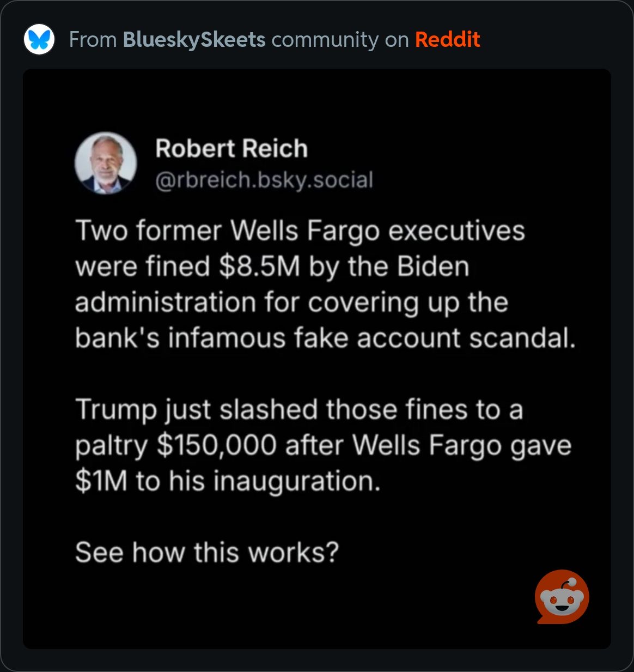
Task: Click the "See how this works?" line
Action: [x=207, y=553]
